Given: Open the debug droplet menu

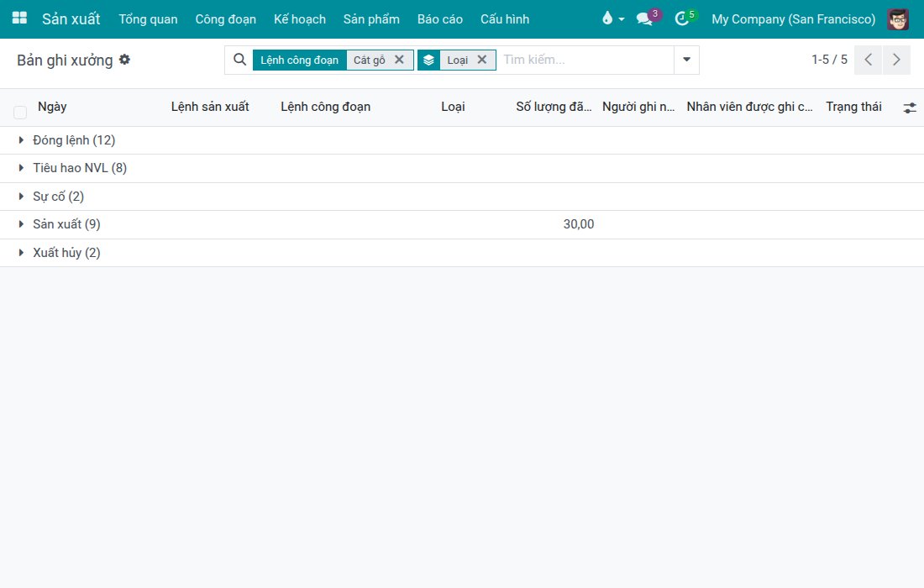Looking at the screenshot, I should (x=612, y=18).
